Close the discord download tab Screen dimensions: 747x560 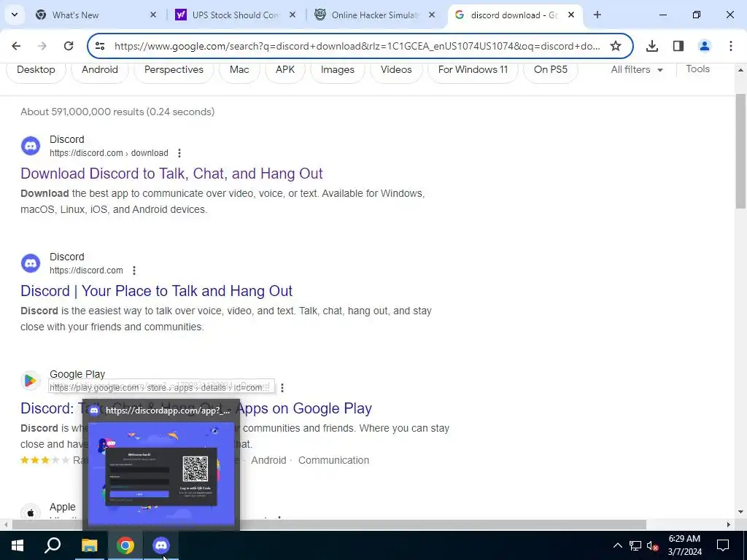coord(571,15)
